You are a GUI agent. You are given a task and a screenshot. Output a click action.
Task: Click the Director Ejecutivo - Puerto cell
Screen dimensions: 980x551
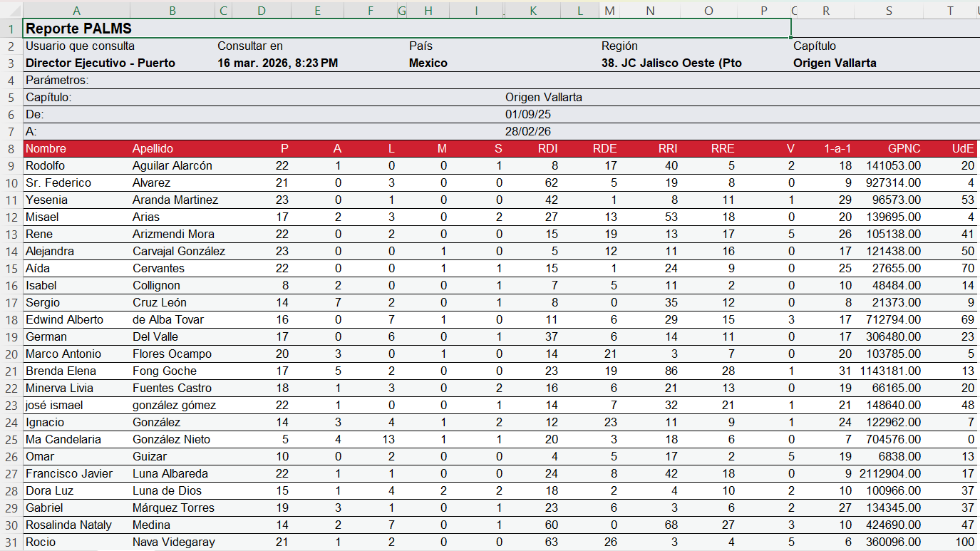pyautogui.click(x=100, y=63)
